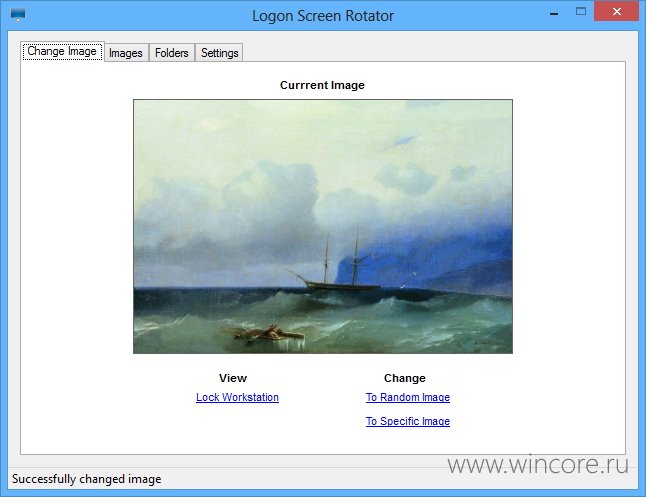The image size is (646, 497).
Task: Maximize the Logon Screen Rotator window
Action: pyautogui.click(x=581, y=12)
